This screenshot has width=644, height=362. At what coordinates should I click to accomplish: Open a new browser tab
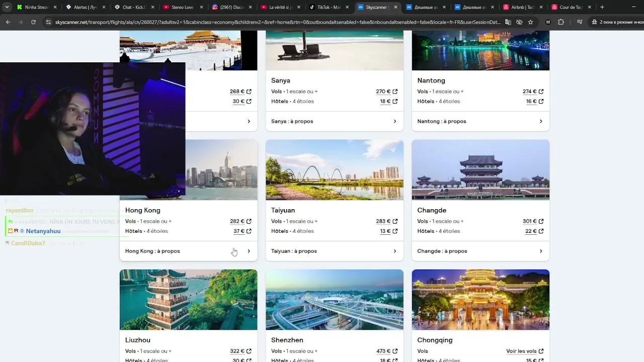coord(602,7)
